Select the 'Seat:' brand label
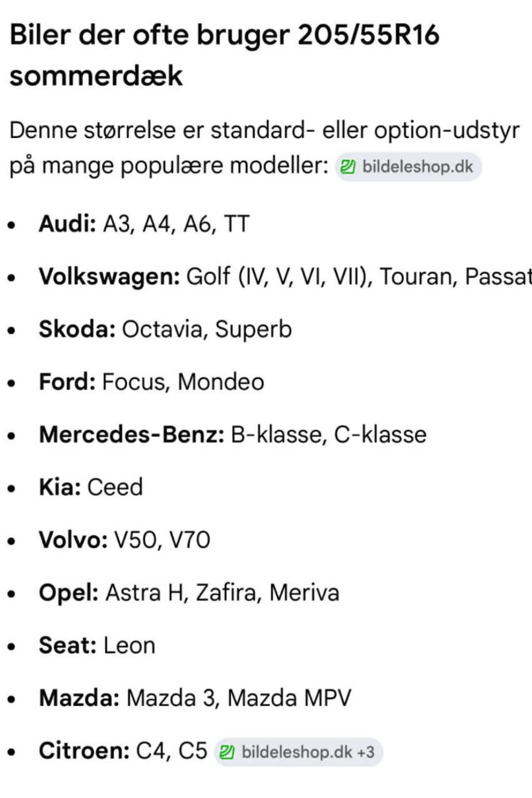This screenshot has height=798, width=532. point(67,646)
